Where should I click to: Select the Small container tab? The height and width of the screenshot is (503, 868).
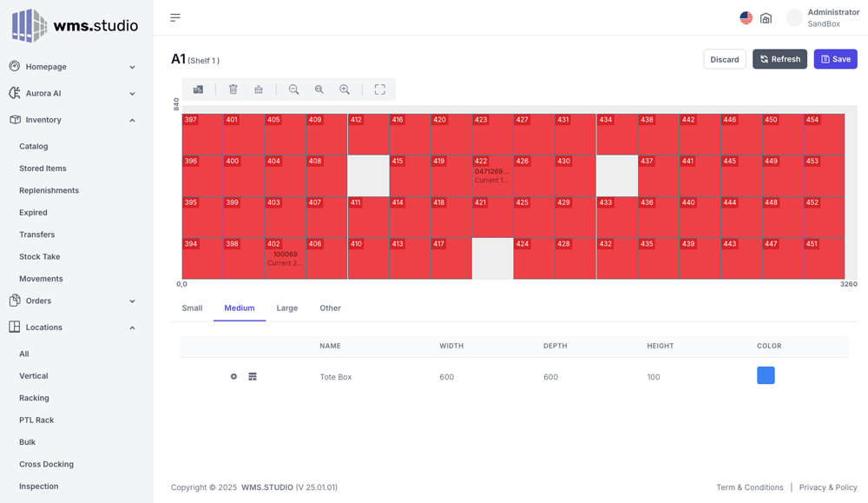click(192, 308)
